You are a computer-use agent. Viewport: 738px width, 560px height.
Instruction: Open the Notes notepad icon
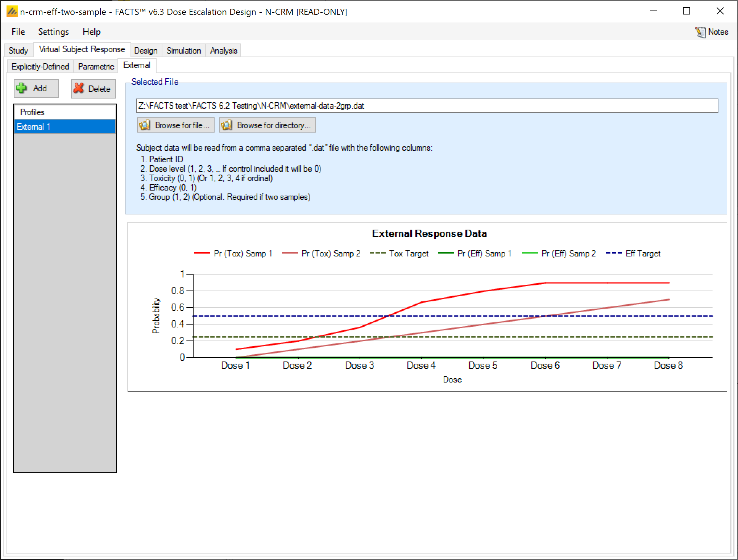[x=700, y=32]
